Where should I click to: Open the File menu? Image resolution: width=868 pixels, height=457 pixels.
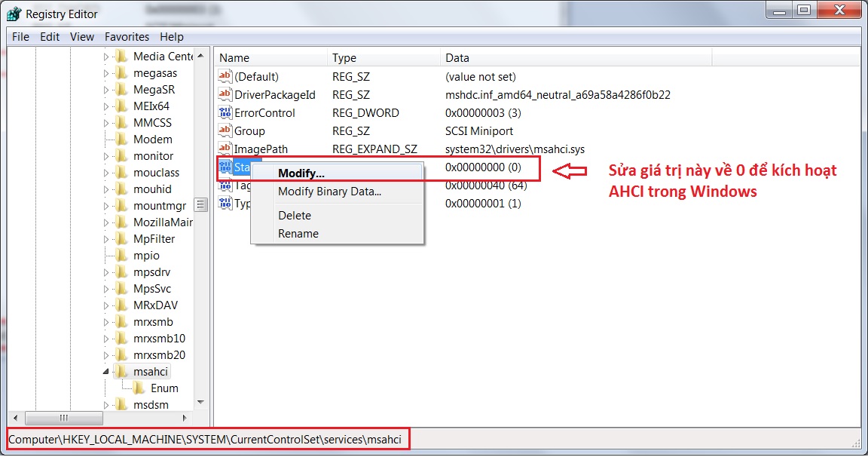click(x=20, y=36)
